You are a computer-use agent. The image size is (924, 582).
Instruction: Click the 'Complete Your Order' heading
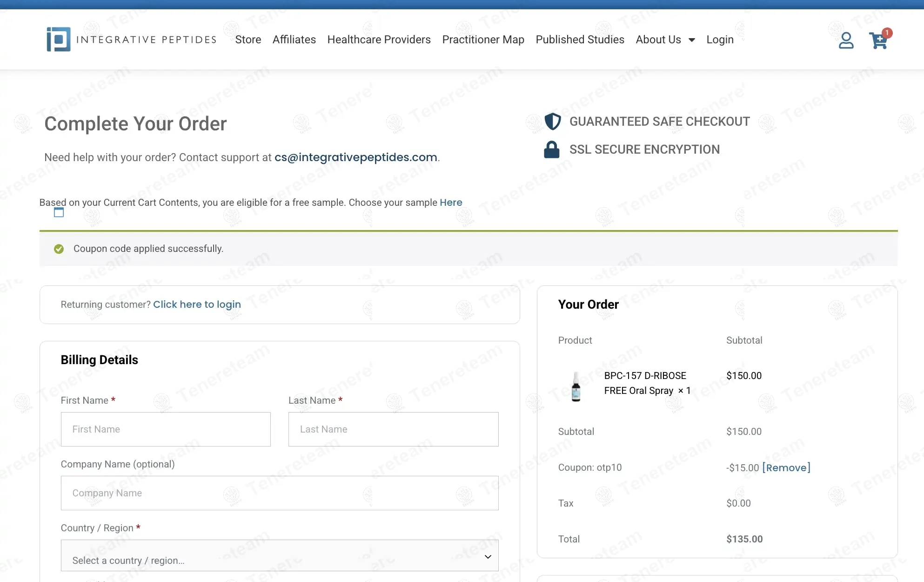(135, 124)
